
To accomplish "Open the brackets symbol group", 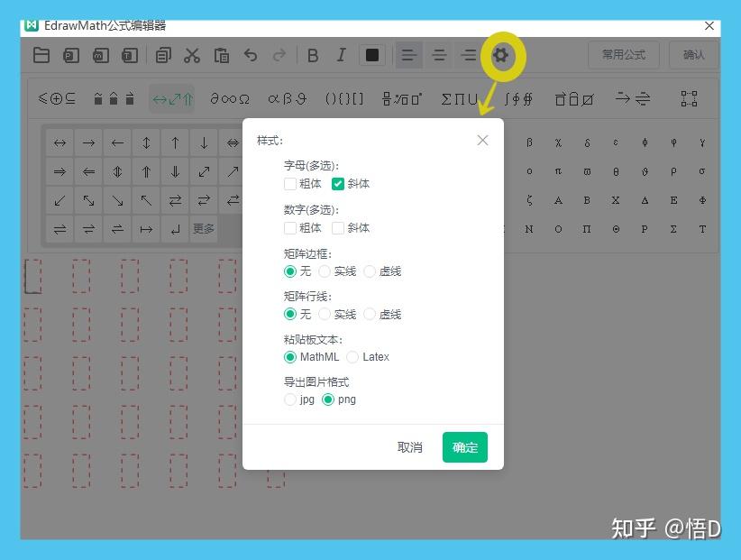I will pos(344,99).
